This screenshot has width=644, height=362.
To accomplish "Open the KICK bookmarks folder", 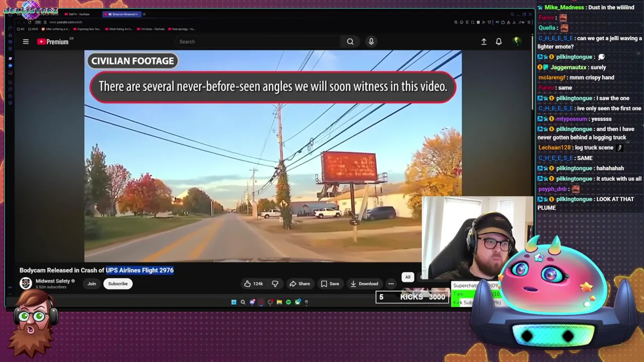I will 33,29.
